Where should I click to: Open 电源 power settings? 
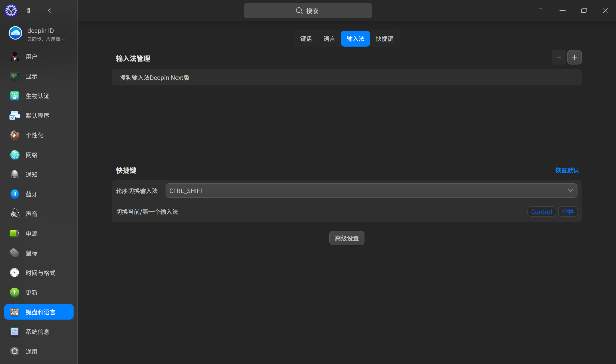click(x=39, y=233)
